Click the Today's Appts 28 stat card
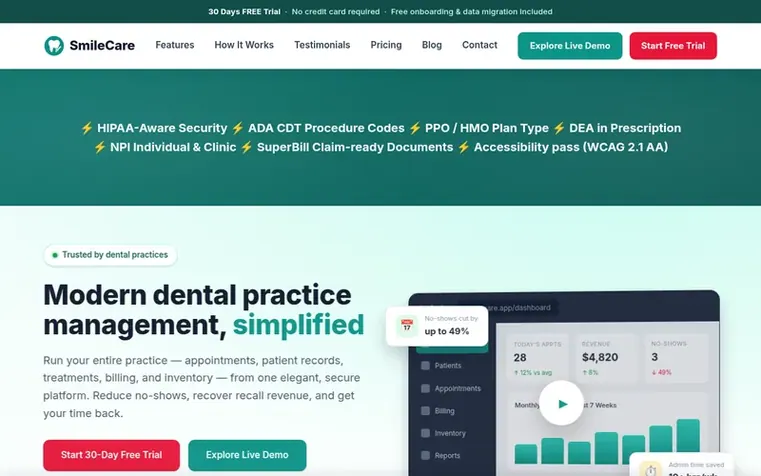This screenshot has height=476, width=761. (537, 358)
